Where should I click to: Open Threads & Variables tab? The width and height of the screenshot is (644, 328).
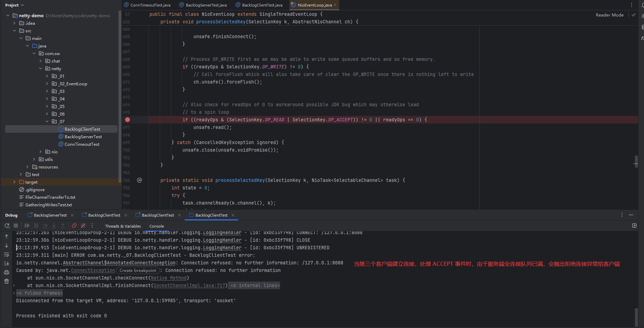pos(123,226)
